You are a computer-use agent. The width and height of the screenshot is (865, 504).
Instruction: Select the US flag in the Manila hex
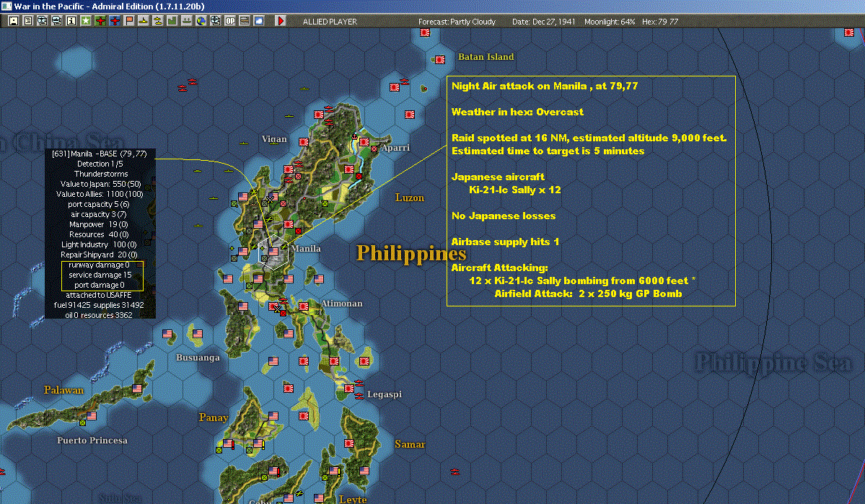[273, 252]
